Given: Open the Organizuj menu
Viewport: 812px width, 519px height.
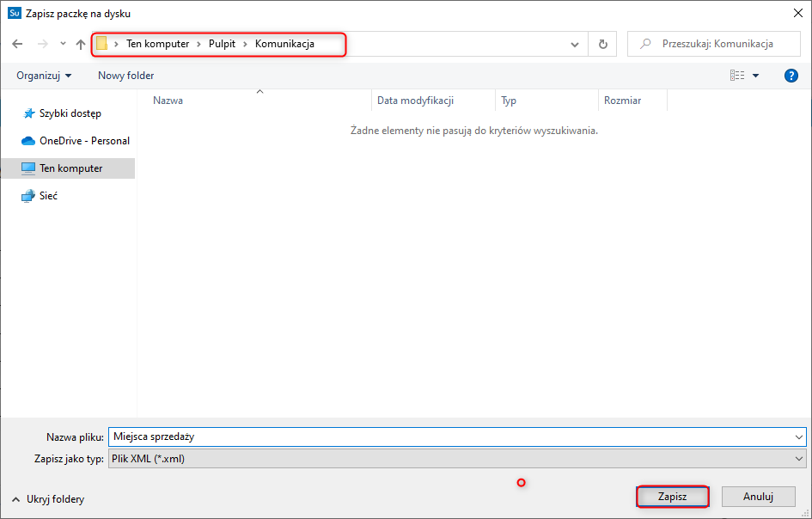Looking at the screenshot, I should (x=44, y=76).
